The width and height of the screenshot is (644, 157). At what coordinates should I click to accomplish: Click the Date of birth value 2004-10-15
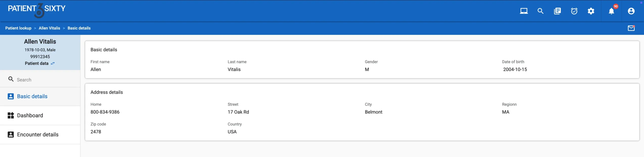(515, 70)
